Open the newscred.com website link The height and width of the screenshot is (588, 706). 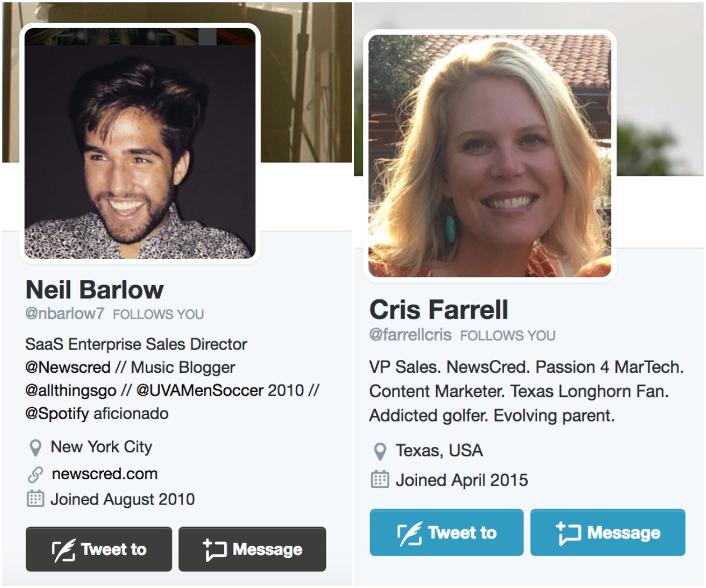(x=105, y=474)
